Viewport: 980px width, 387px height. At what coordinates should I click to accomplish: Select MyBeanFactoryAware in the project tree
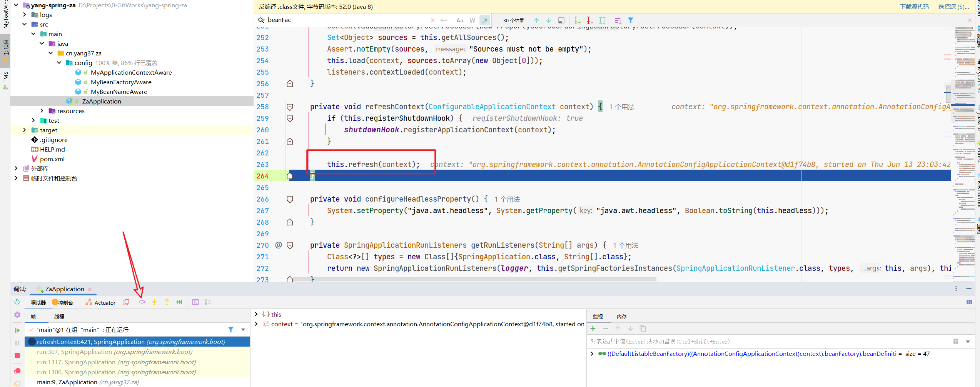(121, 82)
